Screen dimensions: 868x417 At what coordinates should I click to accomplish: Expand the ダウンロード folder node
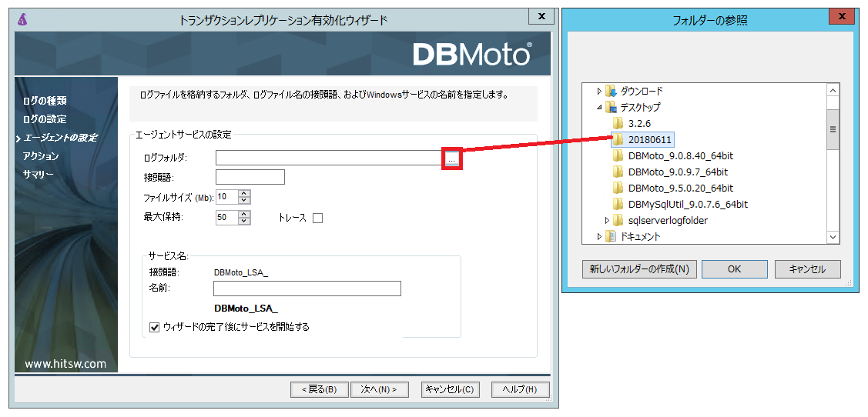click(x=599, y=91)
